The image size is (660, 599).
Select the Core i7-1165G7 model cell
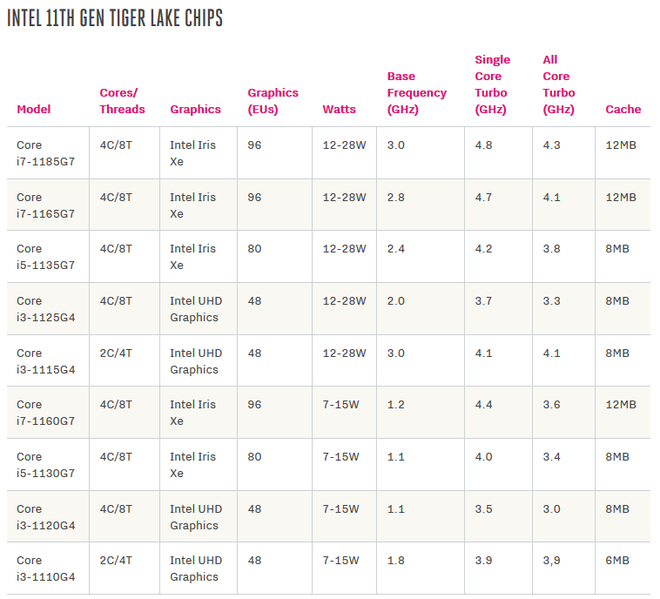coord(46,205)
